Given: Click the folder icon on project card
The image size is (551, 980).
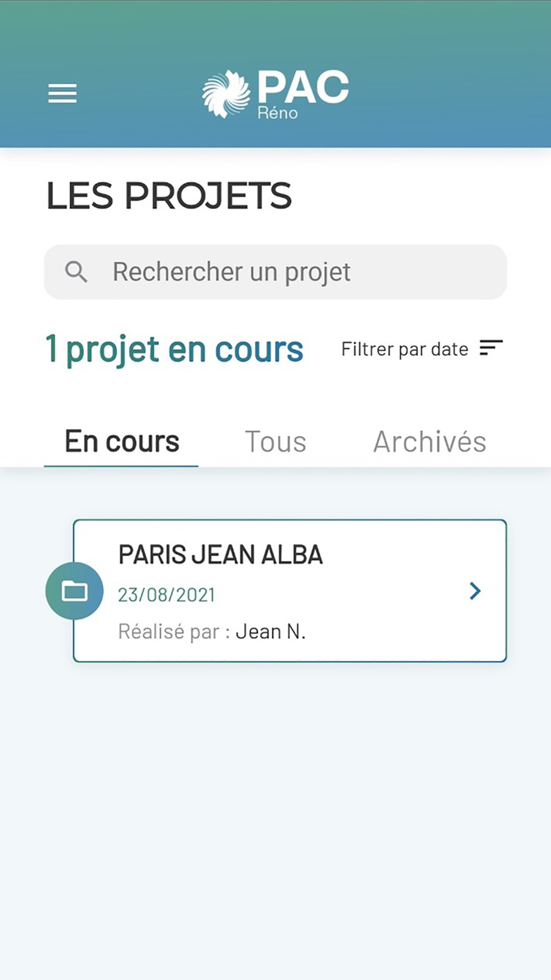Looking at the screenshot, I should tap(75, 591).
